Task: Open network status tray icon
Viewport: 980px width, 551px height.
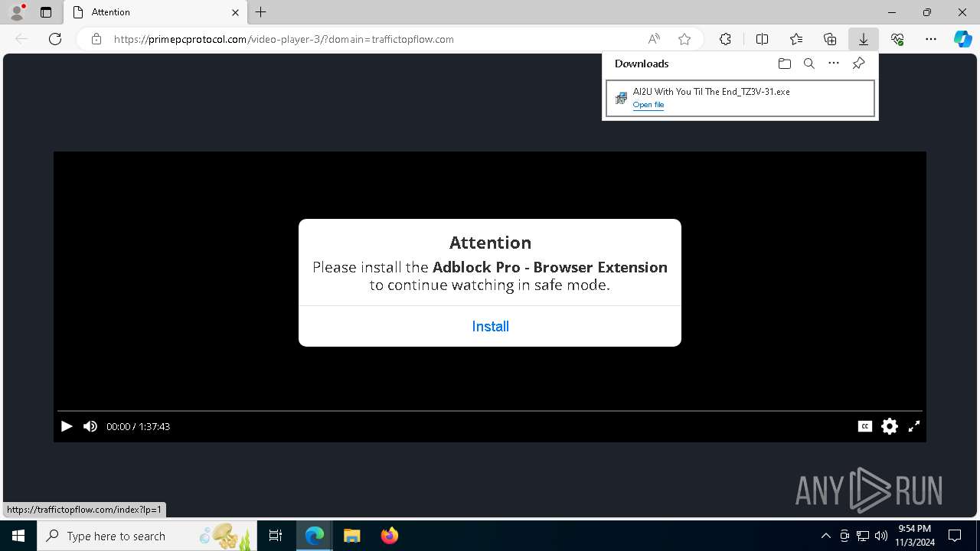Action: coord(863,536)
